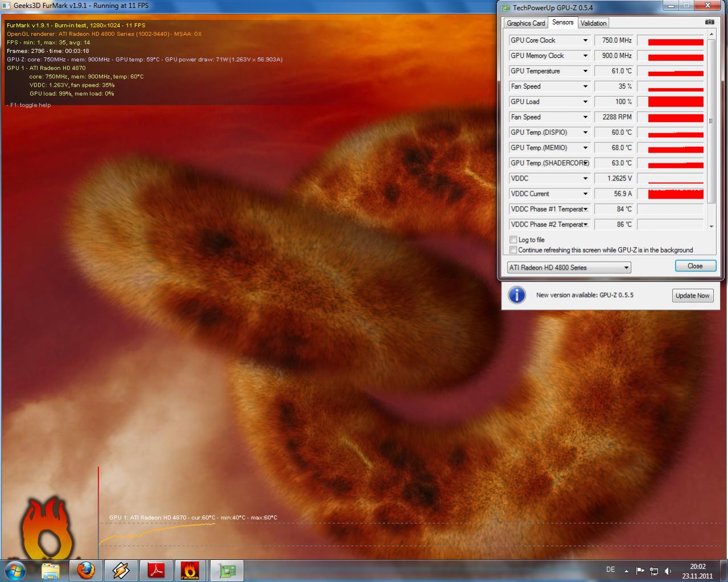Expand the VDDC Phase #1 Temperature dropdown
This screenshot has height=582, width=728.
tap(585, 209)
